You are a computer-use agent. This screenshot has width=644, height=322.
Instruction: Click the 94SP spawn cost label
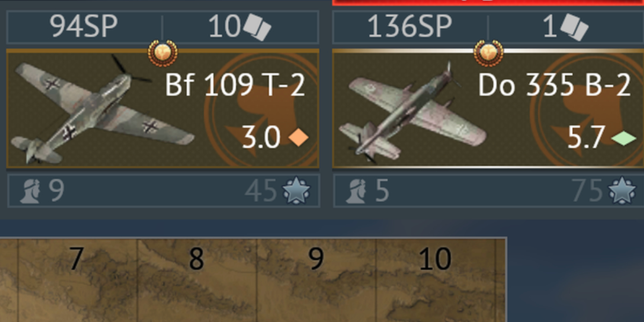[x=84, y=27]
